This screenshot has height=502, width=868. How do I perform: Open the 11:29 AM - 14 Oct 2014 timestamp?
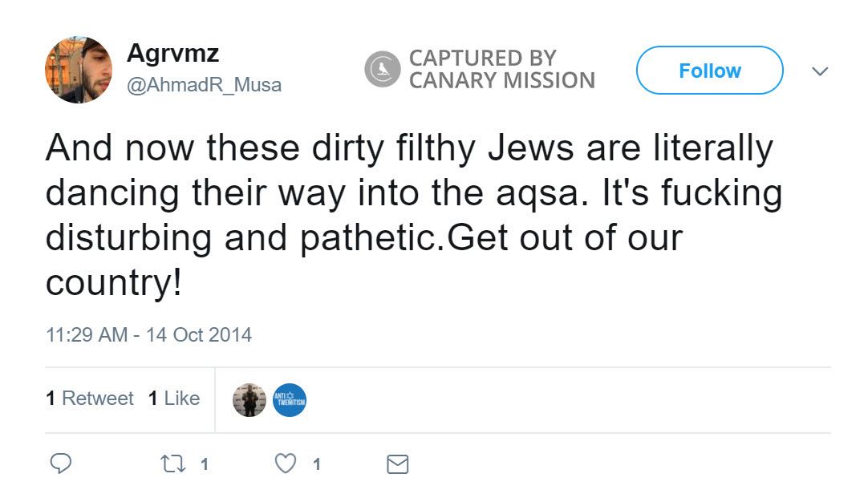click(148, 334)
